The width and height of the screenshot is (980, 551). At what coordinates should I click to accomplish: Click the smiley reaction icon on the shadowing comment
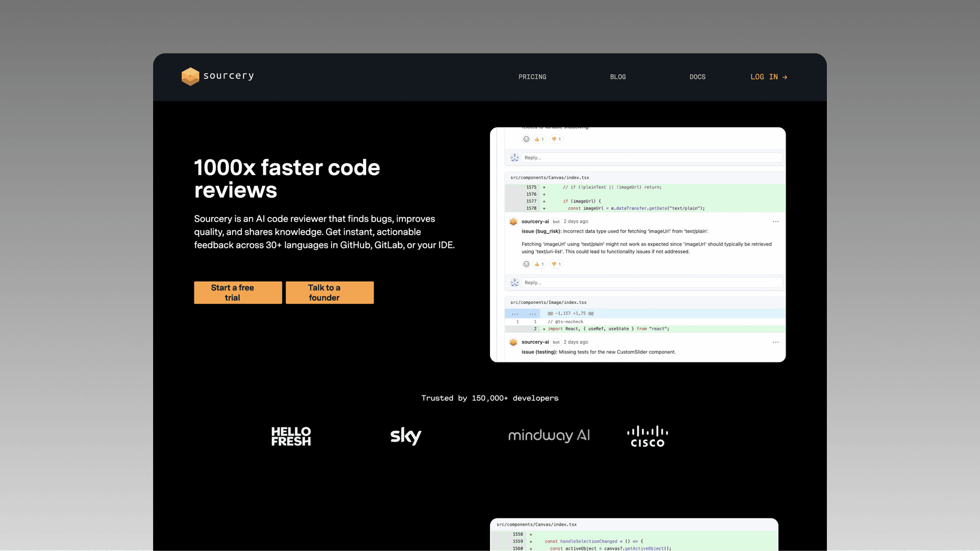tap(525, 139)
